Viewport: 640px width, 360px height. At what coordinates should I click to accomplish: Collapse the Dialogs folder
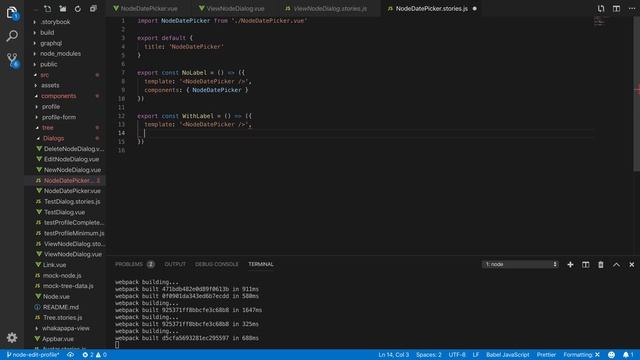point(53,138)
